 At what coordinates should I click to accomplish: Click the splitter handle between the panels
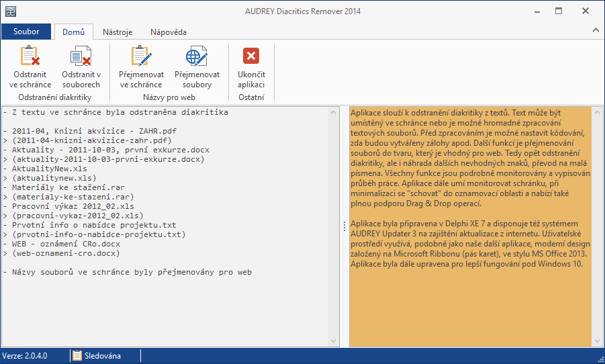click(344, 226)
